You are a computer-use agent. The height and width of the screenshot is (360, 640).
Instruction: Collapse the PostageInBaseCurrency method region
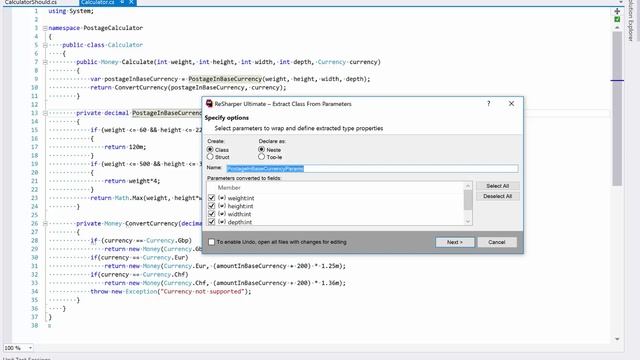tap(45, 113)
